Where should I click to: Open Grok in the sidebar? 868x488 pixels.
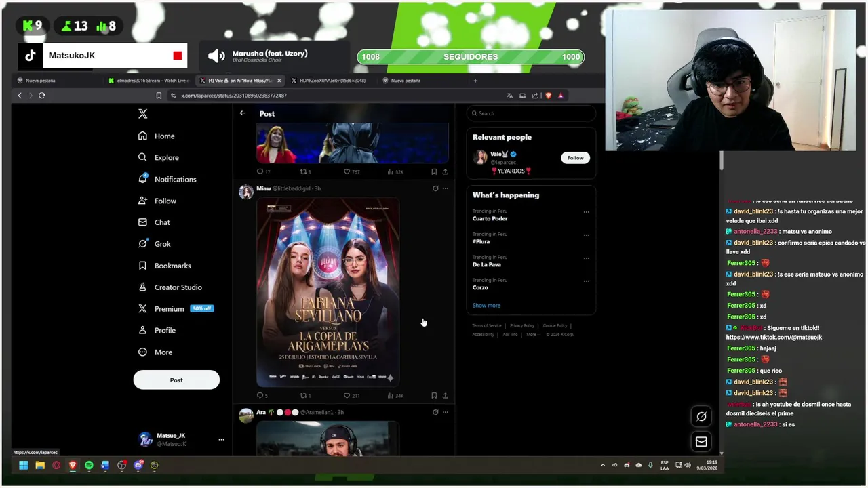155,244
